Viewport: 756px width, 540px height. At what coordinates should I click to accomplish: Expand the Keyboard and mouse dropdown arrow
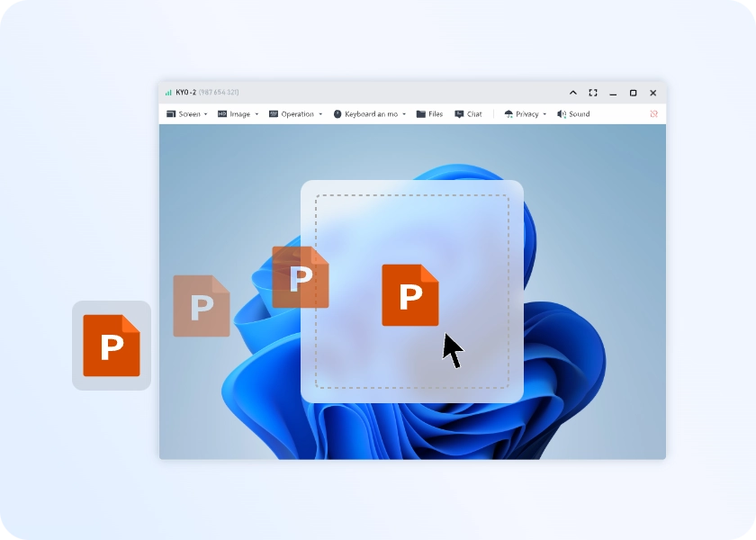coord(404,114)
